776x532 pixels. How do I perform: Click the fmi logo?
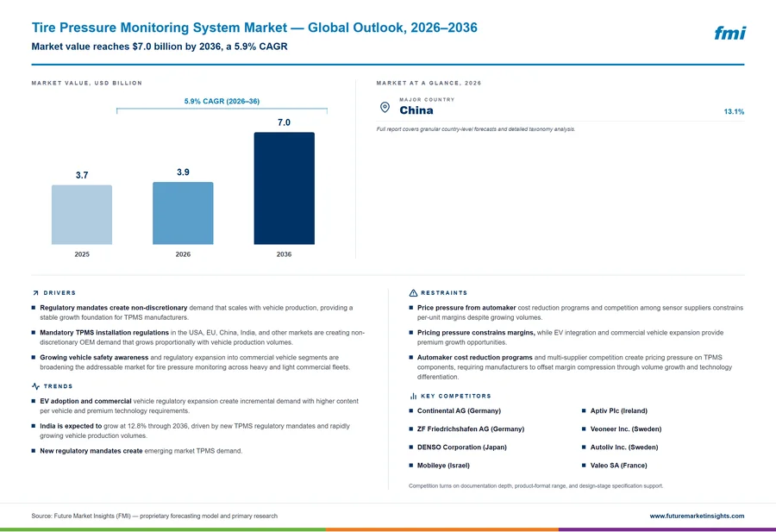pyautogui.click(x=729, y=33)
